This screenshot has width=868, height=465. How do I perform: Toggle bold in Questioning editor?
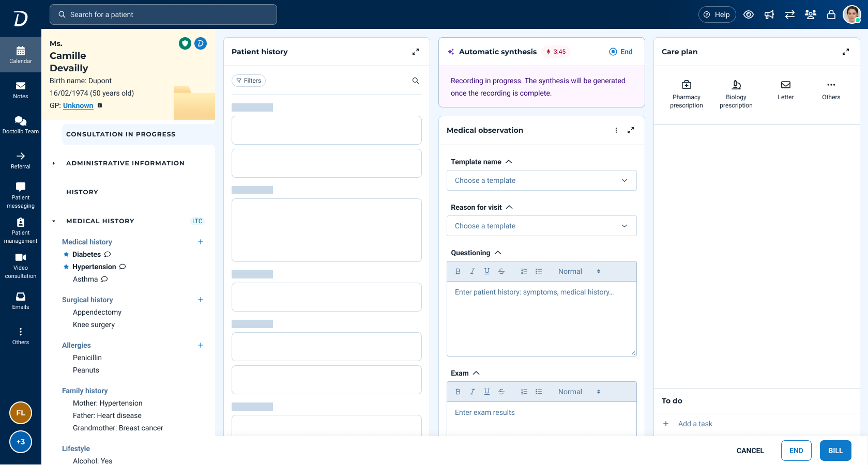coord(458,271)
